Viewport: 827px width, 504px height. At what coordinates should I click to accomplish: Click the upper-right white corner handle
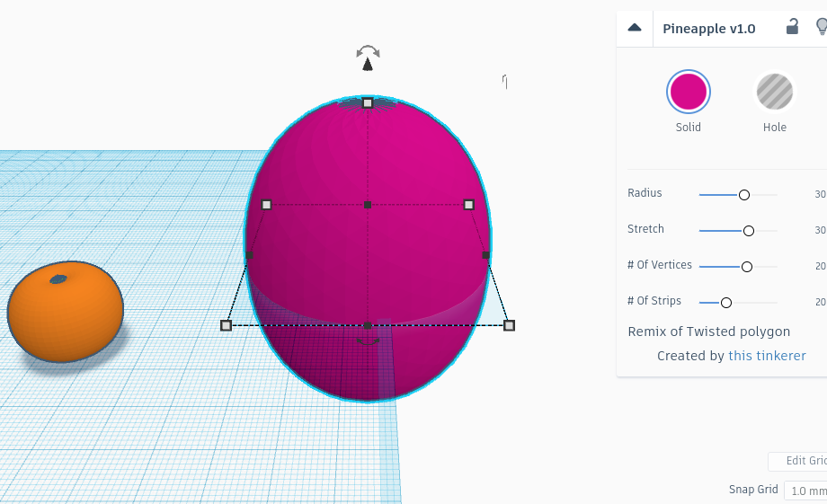coord(468,205)
